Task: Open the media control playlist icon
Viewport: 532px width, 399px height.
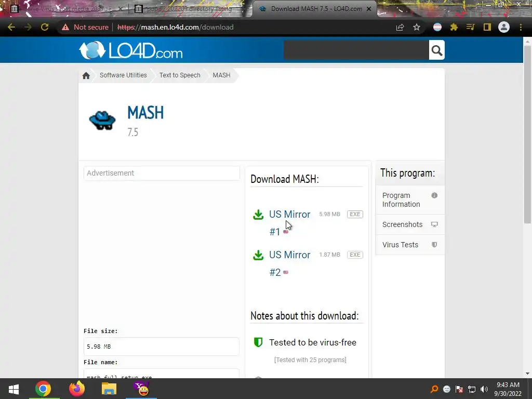Action: click(470, 27)
